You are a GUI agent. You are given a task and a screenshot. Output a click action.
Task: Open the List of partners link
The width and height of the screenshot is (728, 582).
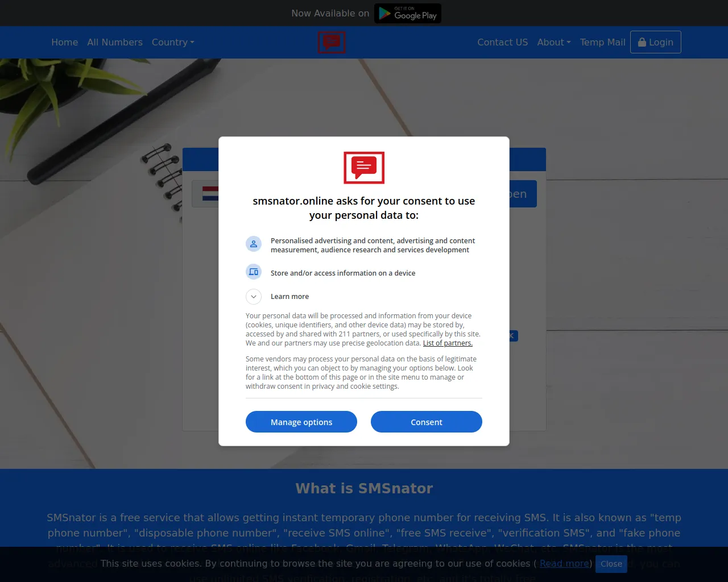pos(448,343)
